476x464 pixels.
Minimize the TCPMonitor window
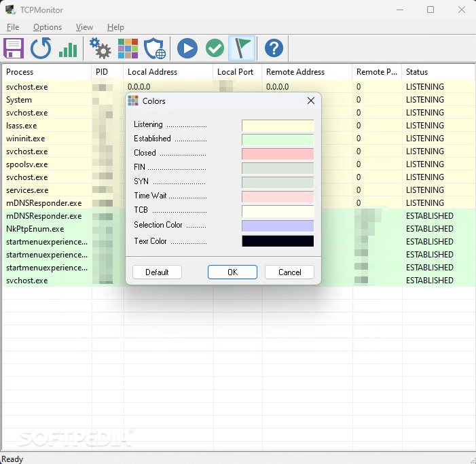400,10
